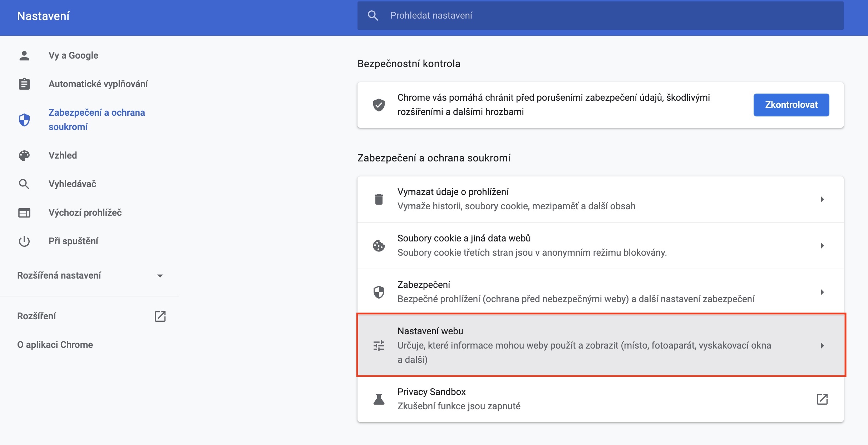The height and width of the screenshot is (445, 868).
Task: Click the power icon beside Při spuštění
Action: click(24, 241)
